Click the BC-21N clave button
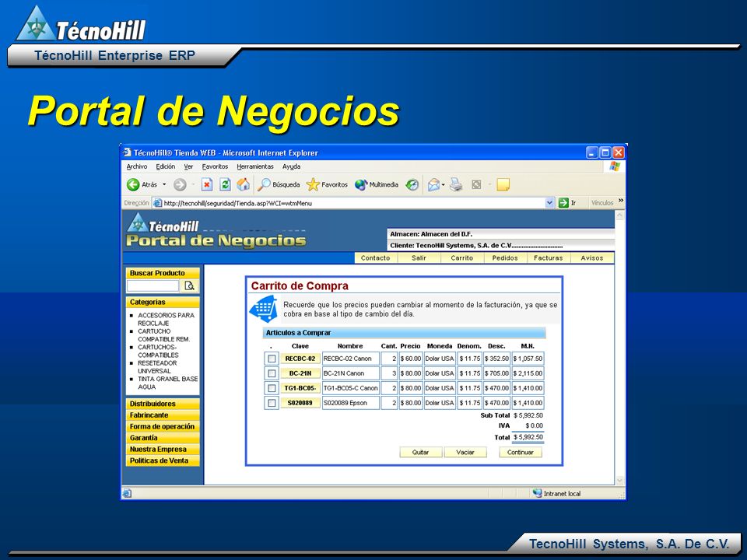Viewport: 747px width, 560px height. 300,373
